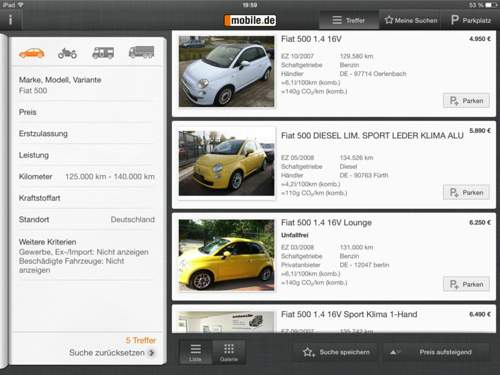The image size is (500, 375).
Task: Click the Unfallfrei label
Action: tap(295, 235)
